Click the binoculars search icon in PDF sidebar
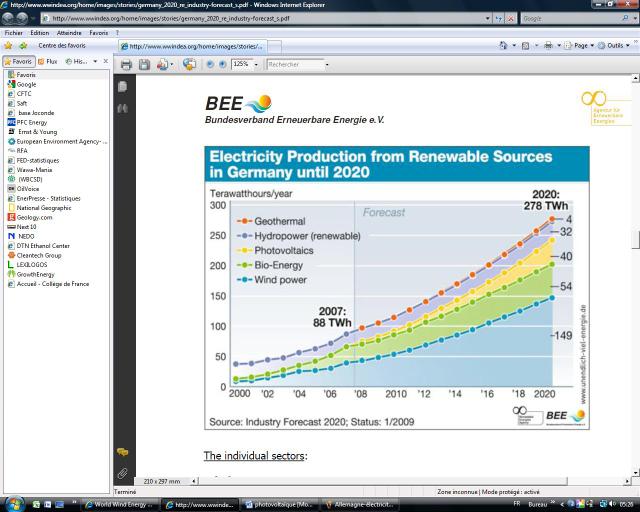 (122, 108)
